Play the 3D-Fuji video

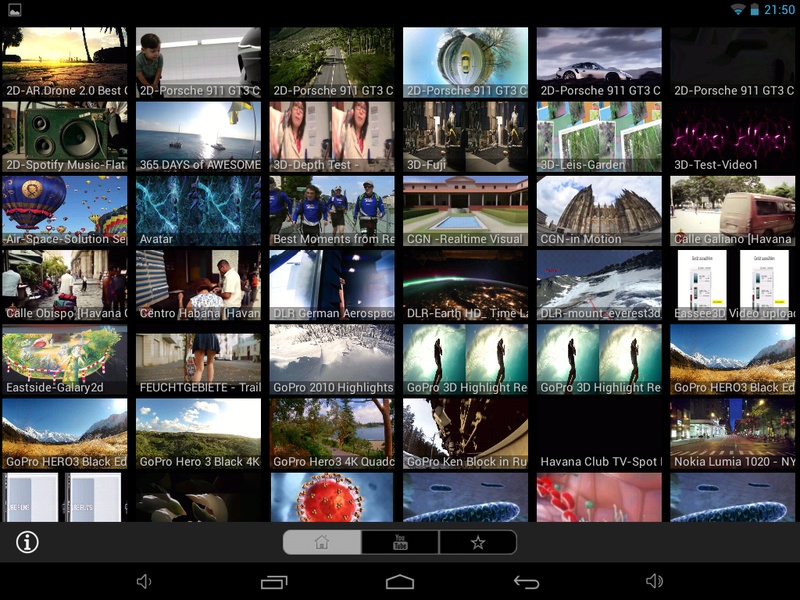(465, 137)
